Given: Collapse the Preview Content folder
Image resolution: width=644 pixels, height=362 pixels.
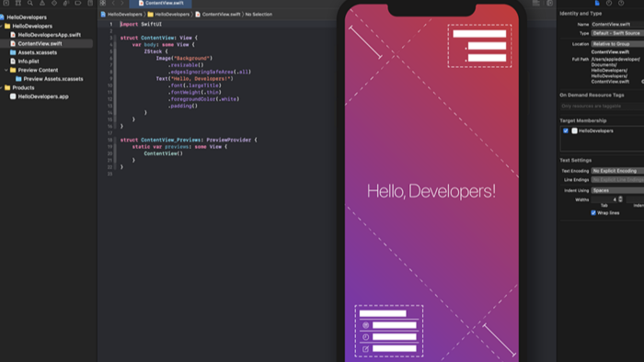Looking at the screenshot, I should tap(6, 70).
